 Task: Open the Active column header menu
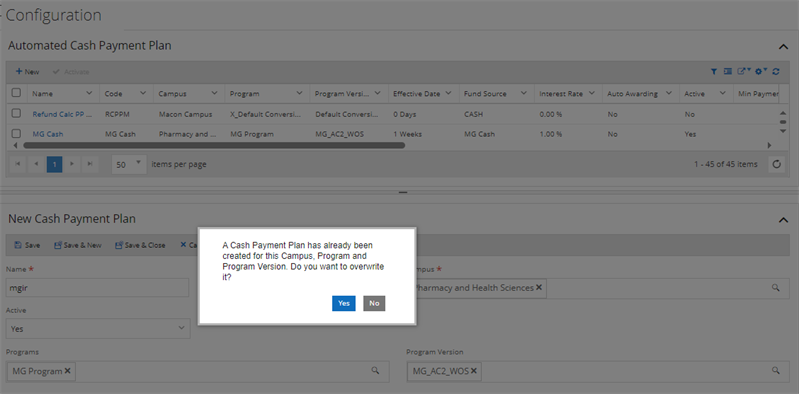click(x=723, y=93)
